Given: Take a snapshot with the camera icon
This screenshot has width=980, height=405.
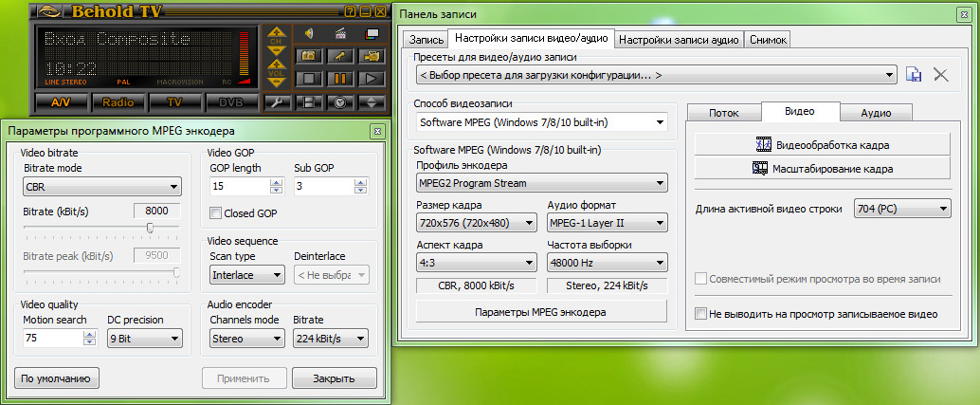Looking at the screenshot, I should coord(308,56).
